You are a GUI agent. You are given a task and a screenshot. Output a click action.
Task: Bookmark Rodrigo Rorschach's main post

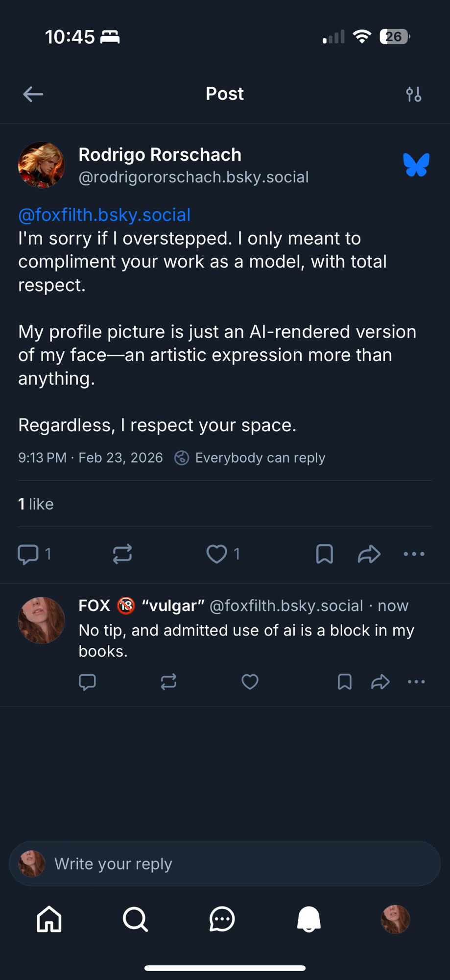[324, 554]
